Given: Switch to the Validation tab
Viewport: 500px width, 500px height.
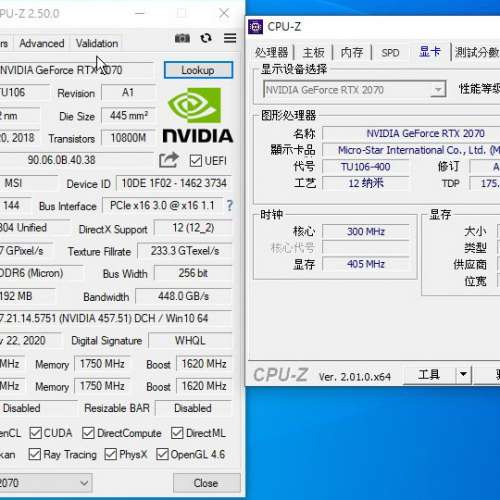Looking at the screenshot, I should pyautogui.click(x=97, y=43).
